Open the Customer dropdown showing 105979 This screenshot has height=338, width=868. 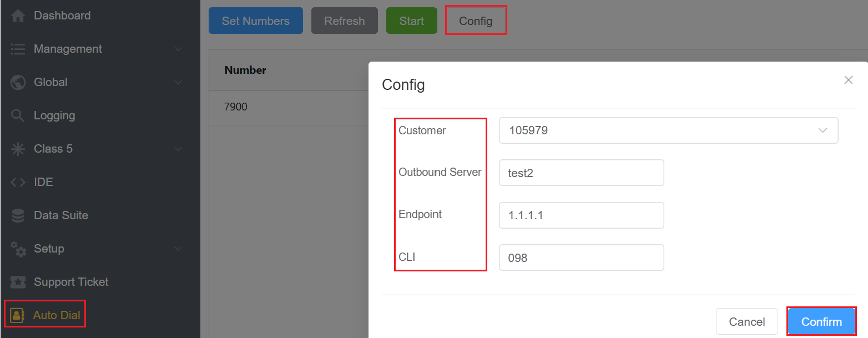point(668,130)
